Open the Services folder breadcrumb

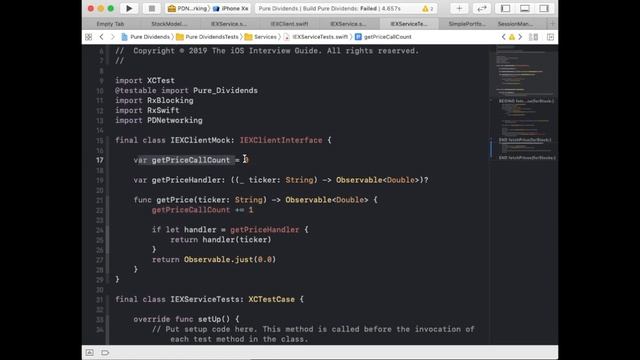point(261,37)
